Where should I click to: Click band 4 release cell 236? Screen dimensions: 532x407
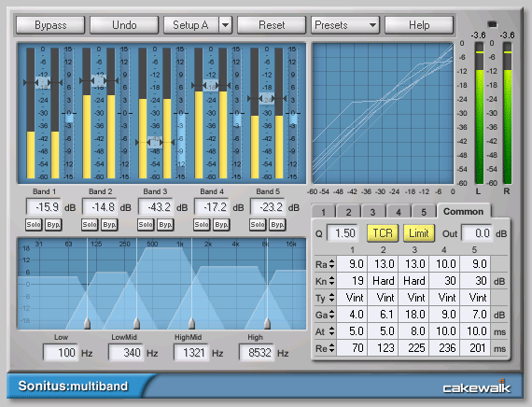click(x=445, y=348)
